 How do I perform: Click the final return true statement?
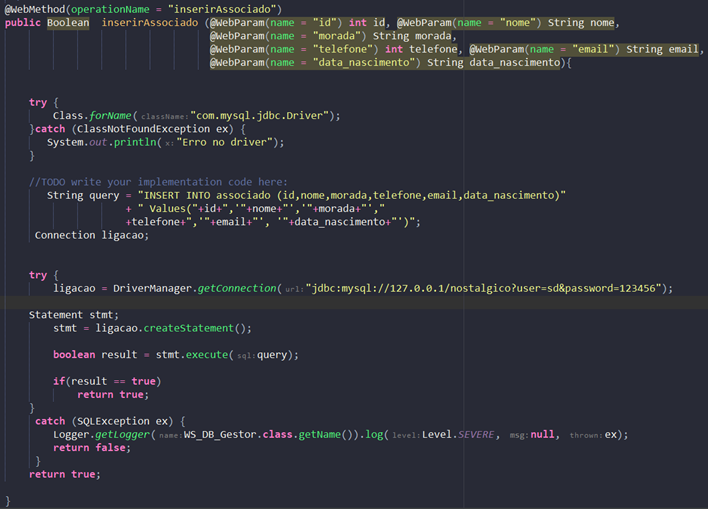(x=65, y=474)
